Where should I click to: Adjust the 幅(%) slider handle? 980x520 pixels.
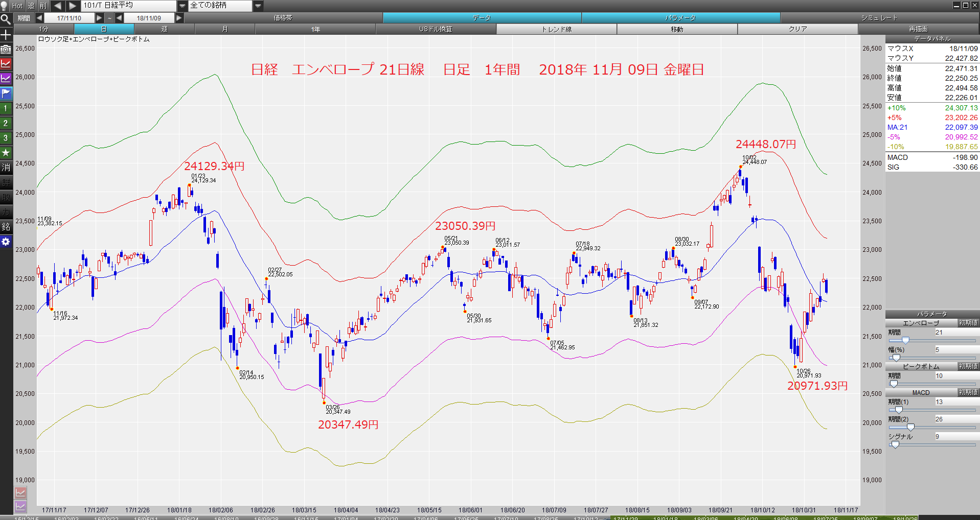(896, 358)
